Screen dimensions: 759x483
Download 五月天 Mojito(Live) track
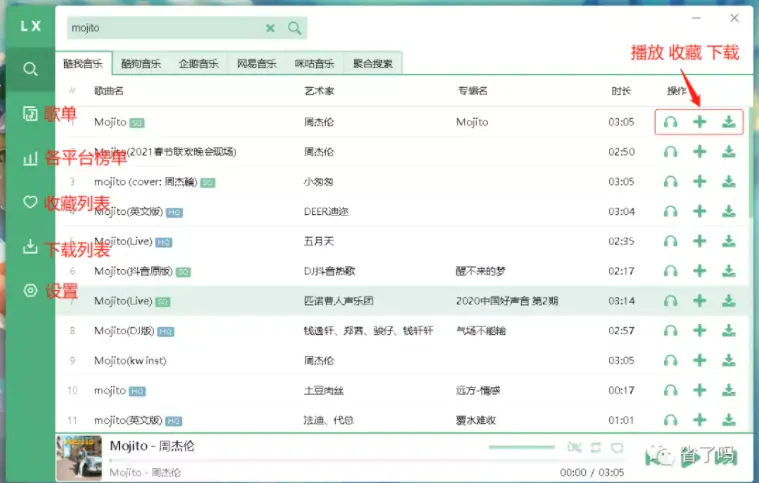pos(729,241)
